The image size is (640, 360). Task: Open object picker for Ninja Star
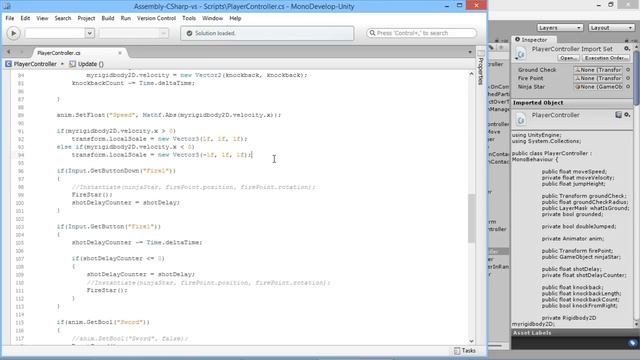628,87
